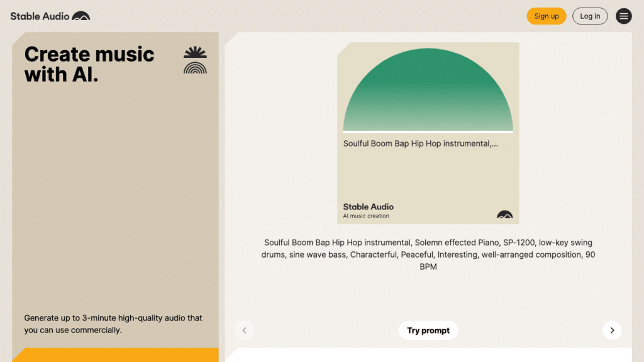Click the Stable Audio logo icon in header

coord(80,16)
